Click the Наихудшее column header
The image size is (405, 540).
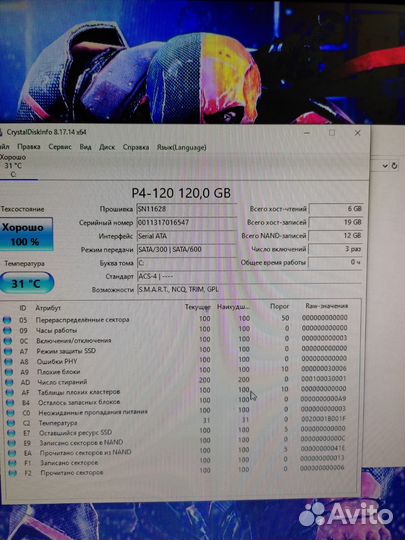pos(232,307)
